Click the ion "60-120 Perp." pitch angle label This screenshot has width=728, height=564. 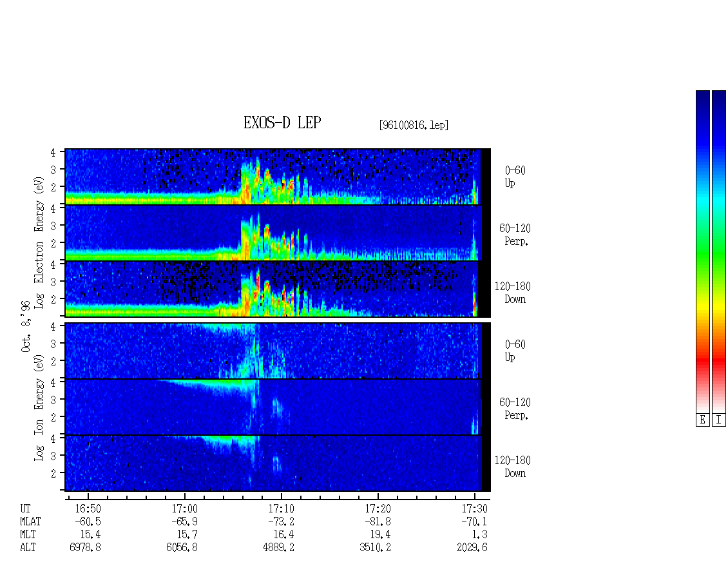(x=514, y=409)
